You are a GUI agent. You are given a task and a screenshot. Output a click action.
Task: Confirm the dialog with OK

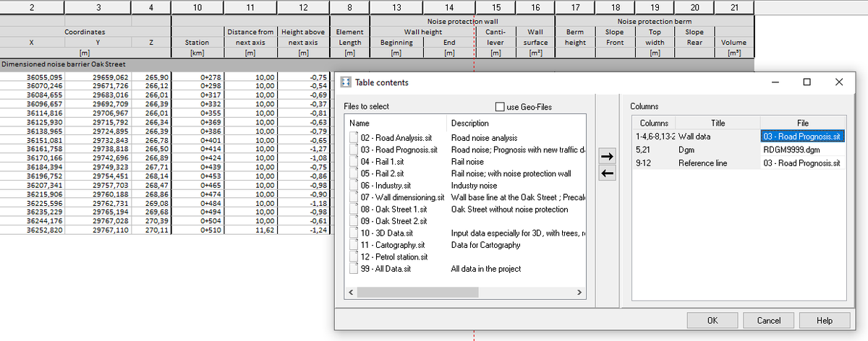click(x=712, y=320)
